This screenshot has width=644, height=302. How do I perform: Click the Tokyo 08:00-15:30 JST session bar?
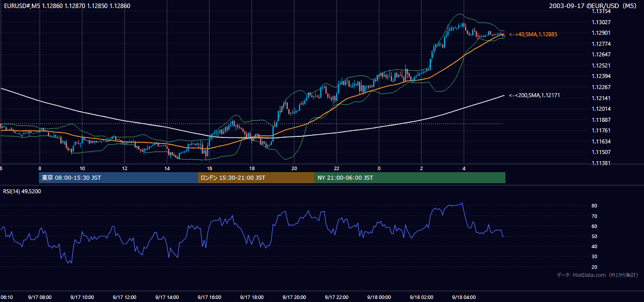point(118,178)
